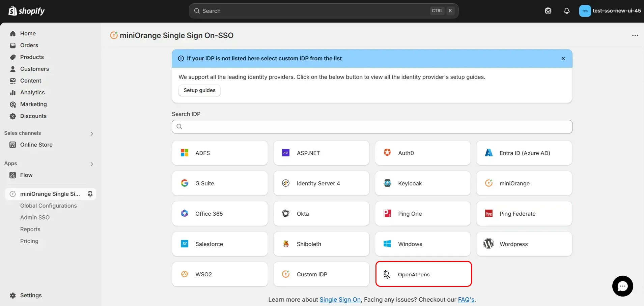The height and width of the screenshot is (306, 644).
Task: Select the miniOrange provider card
Action: tap(524, 183)
